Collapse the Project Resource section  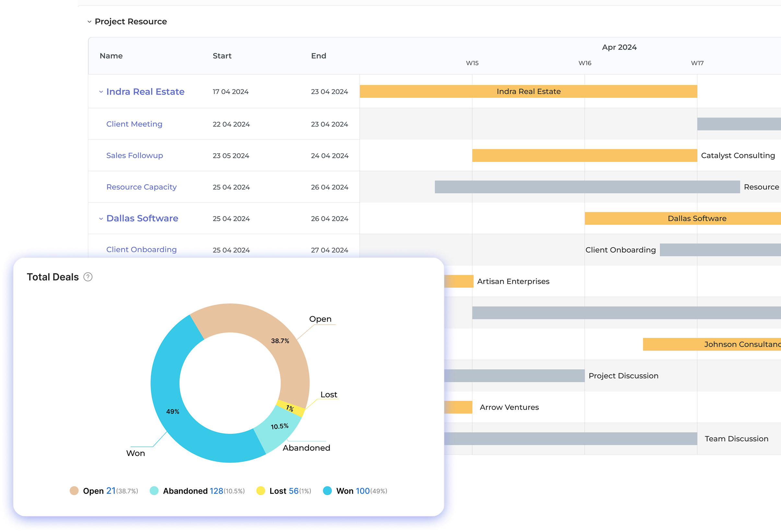click(89, 21)
